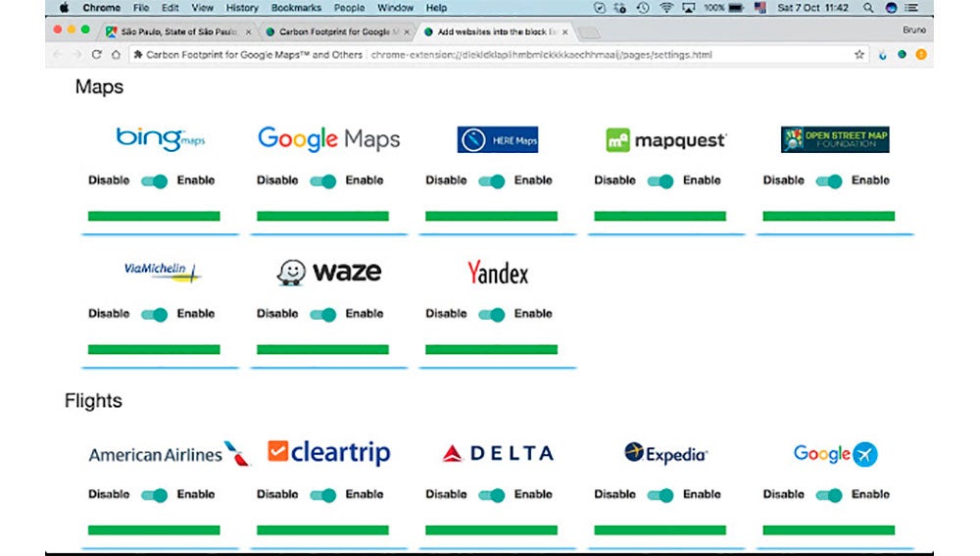Click the ViaMichelin logo

pyautogui.click(x=162, y=271)
